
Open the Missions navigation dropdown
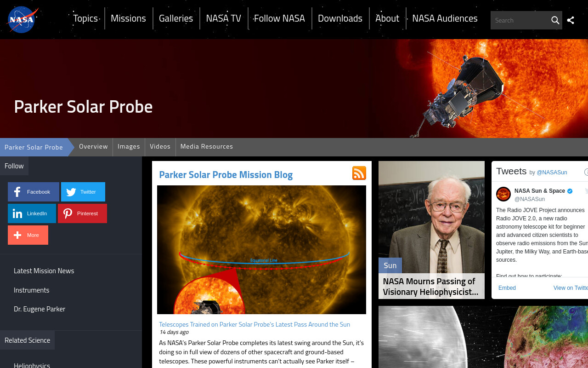128,18
